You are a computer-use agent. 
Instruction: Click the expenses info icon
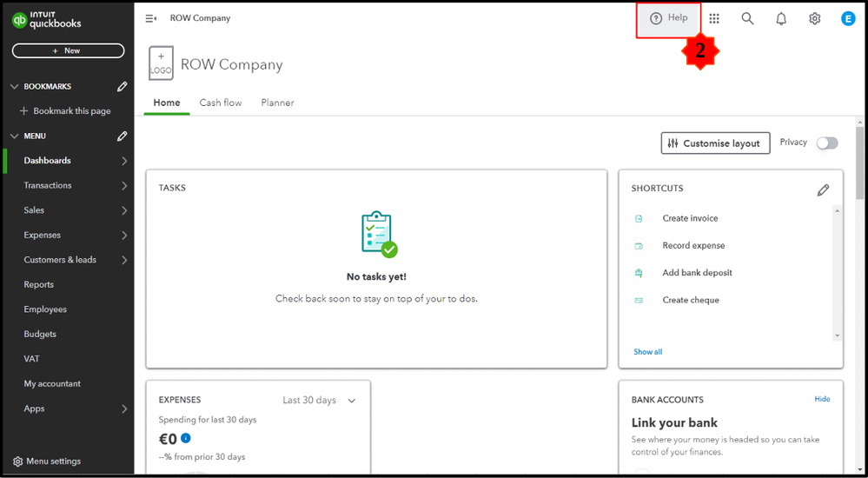pos(186,439)
